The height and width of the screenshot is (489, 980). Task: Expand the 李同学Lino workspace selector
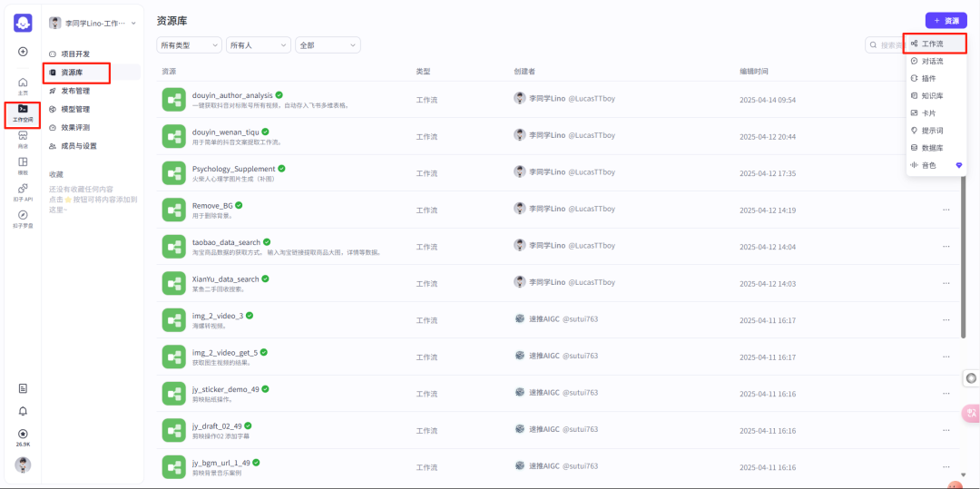coord(93,23)
